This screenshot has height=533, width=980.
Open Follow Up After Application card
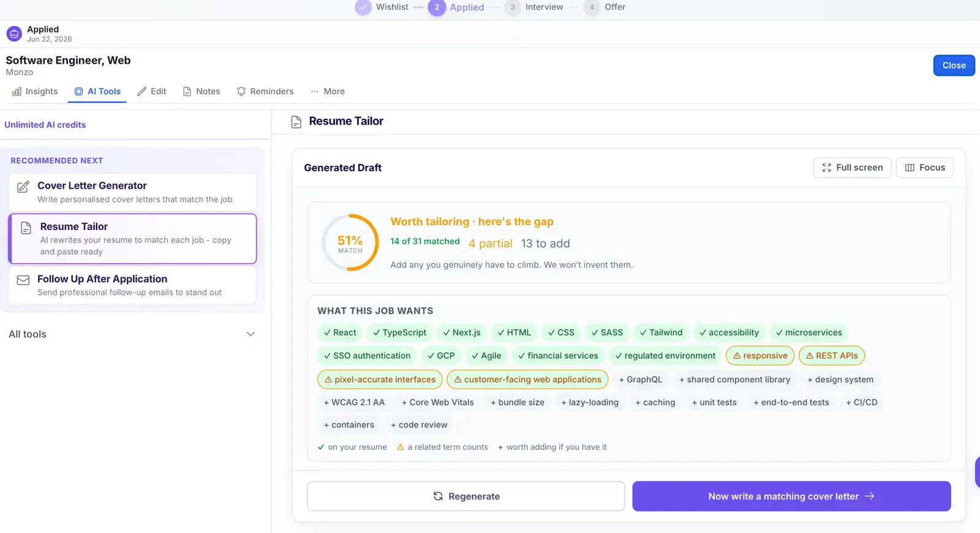[x=132, y=285]
